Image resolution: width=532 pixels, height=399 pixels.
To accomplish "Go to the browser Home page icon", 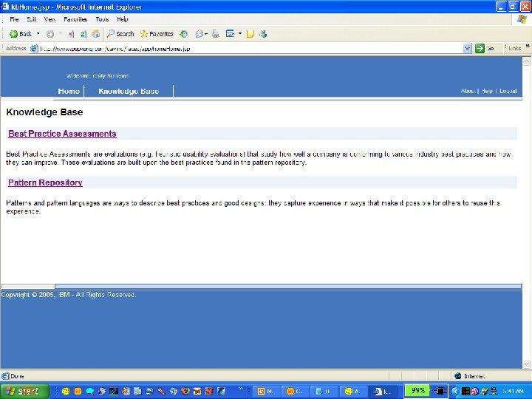I will (96, 33).
